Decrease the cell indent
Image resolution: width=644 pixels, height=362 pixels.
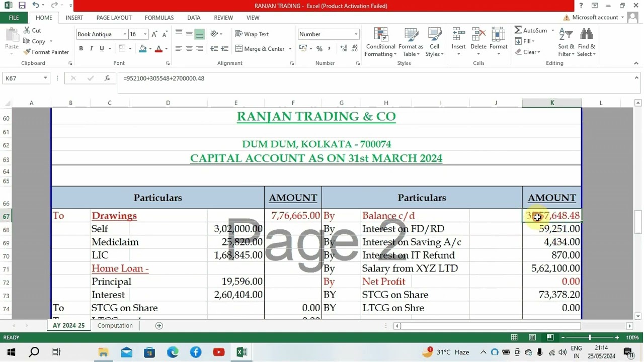pyautogui.click(x=214, y=49)
